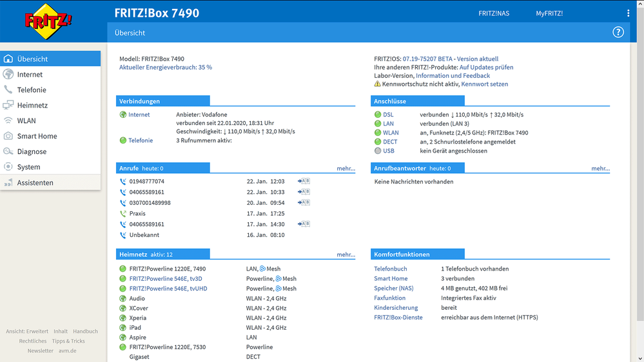Viewport: 644px width, 362px height.
Task: Click the Assistenten icon in sidebar
Action: 8,183
